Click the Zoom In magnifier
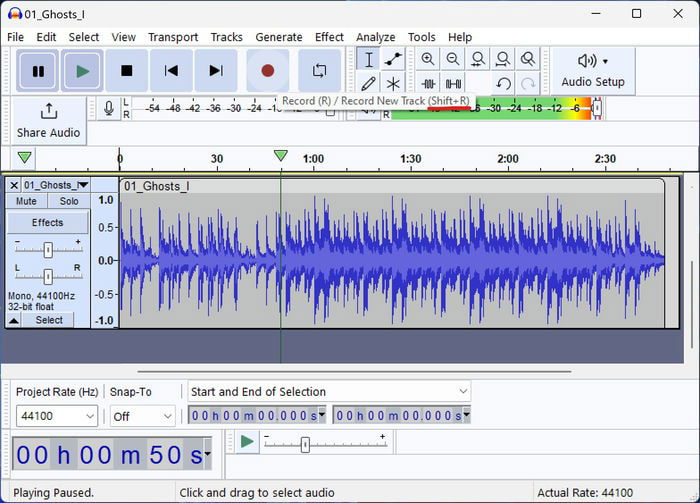 tap(428, 59)
